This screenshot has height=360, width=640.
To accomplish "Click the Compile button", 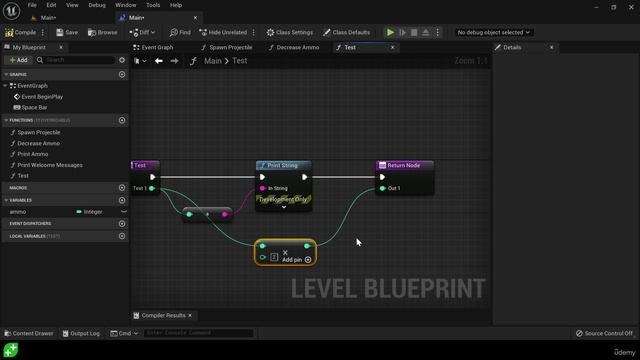I will [x=20, y=32].
